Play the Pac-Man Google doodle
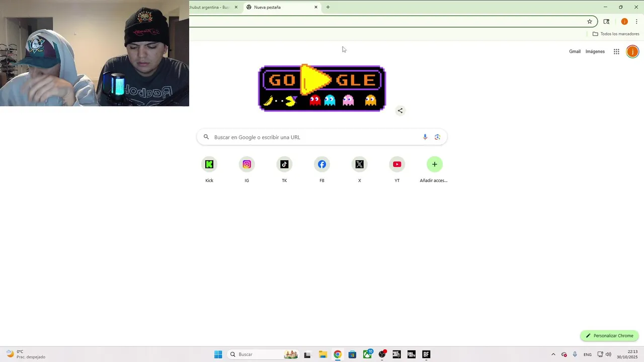 (315, 80)
